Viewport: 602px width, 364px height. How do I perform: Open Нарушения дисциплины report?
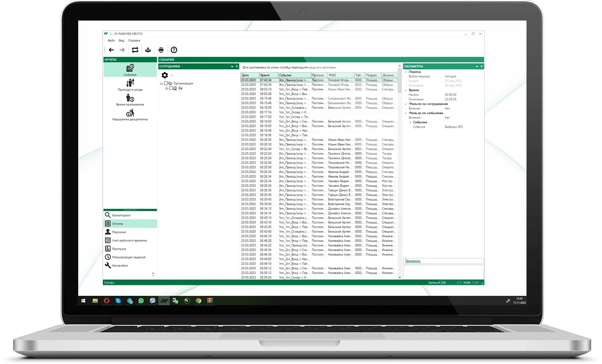point(130,115)
